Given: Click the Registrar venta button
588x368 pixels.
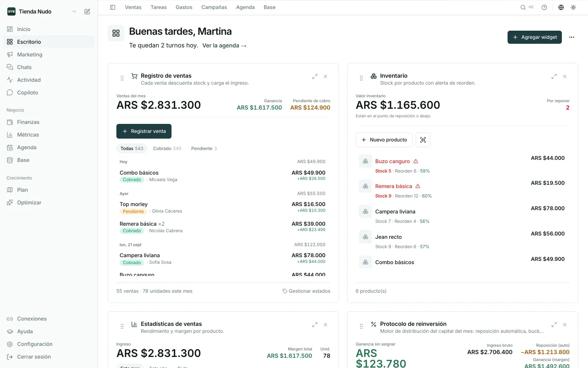Looking at the screenshot, I should pyautogui.click(x=144, y=131).
